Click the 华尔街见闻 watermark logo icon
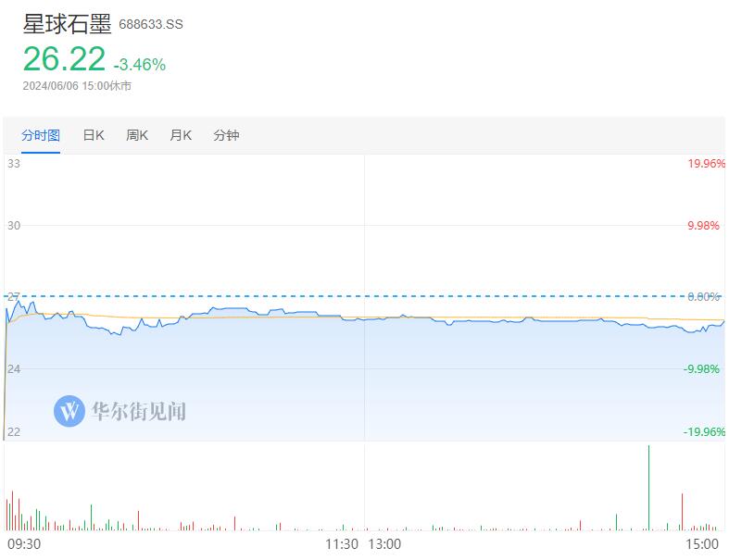Image resolution: width=729 pixels, height=560 pixels. pos(69,410)
